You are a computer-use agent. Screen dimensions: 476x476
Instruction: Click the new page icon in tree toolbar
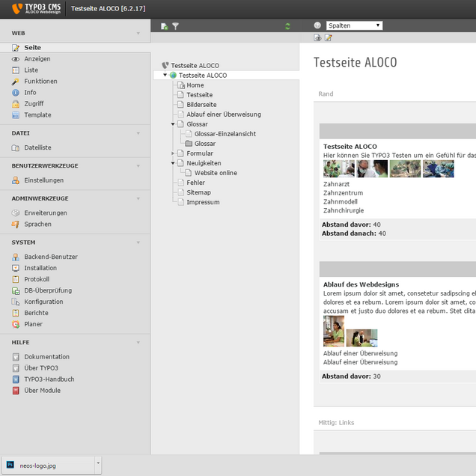(x=165, y=26)
